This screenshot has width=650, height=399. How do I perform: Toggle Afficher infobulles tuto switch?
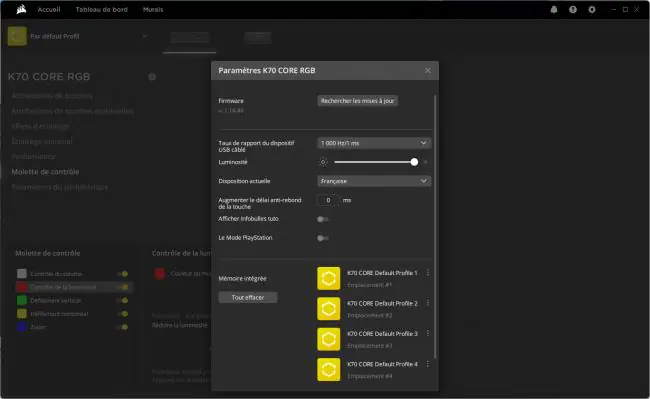point(323,219)
